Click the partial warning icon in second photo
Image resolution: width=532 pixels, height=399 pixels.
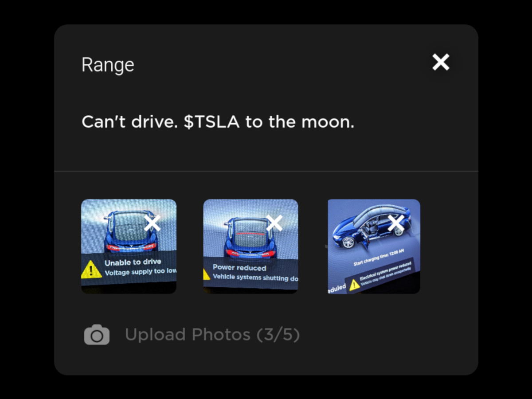click(207, 274)
